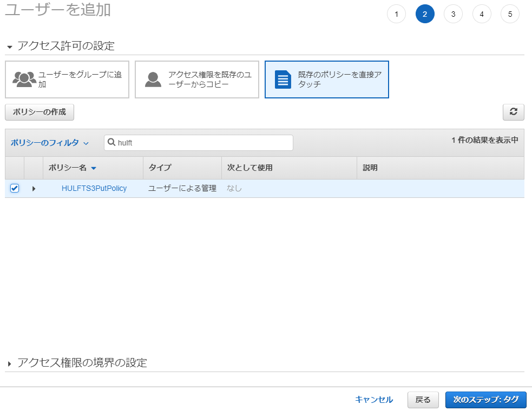Select the group icon on ユーザーをグループに追加
532x411 pixels.
pos(24,79)
